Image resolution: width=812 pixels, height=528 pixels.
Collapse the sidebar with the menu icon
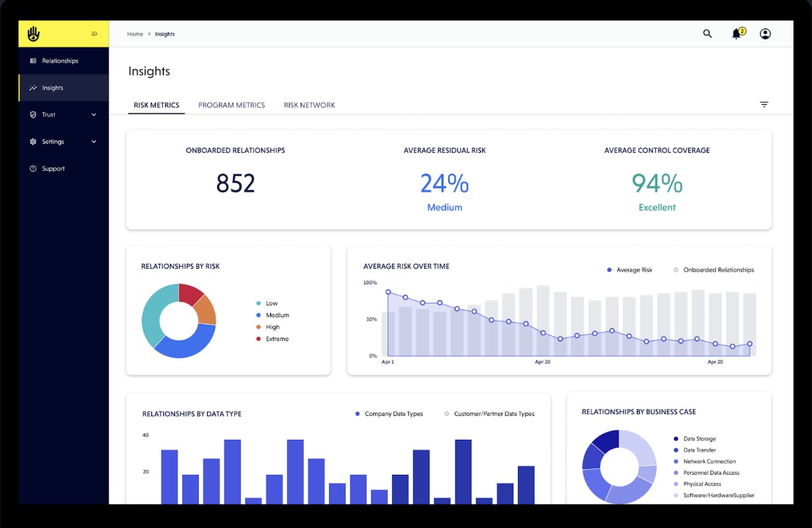click(x=93, y=33)
